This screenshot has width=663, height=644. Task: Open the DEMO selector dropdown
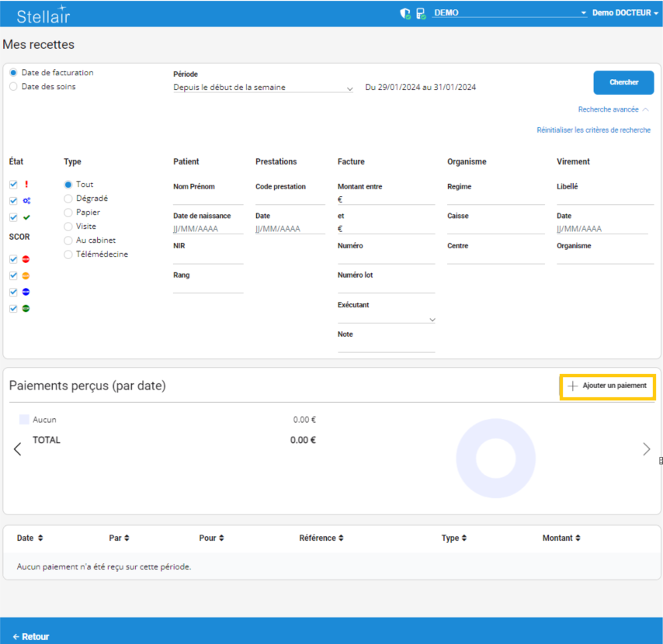pos(509,13)
